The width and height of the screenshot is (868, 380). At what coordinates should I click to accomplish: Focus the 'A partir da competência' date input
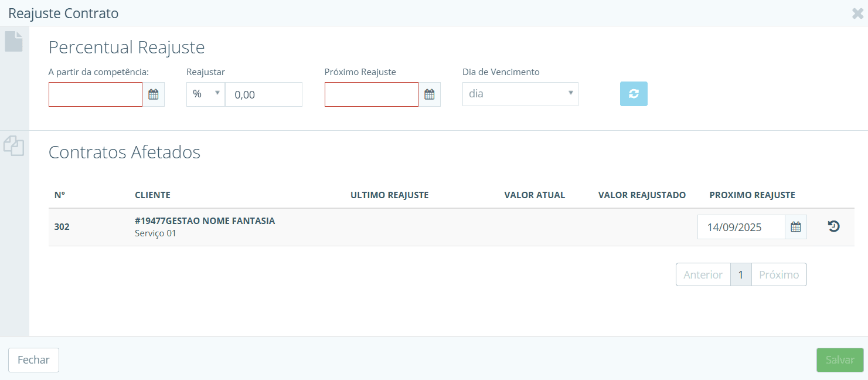(x=96, y=94)
